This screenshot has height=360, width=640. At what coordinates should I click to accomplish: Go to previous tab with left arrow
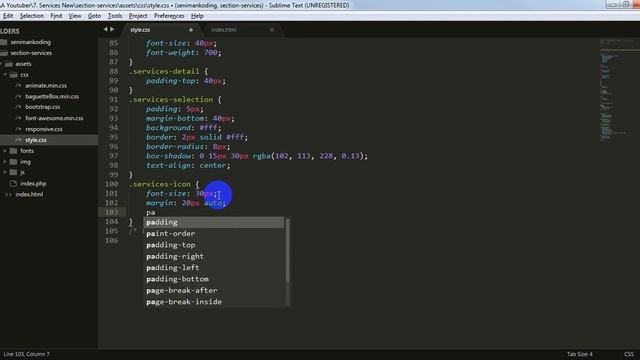coord(105,29)
